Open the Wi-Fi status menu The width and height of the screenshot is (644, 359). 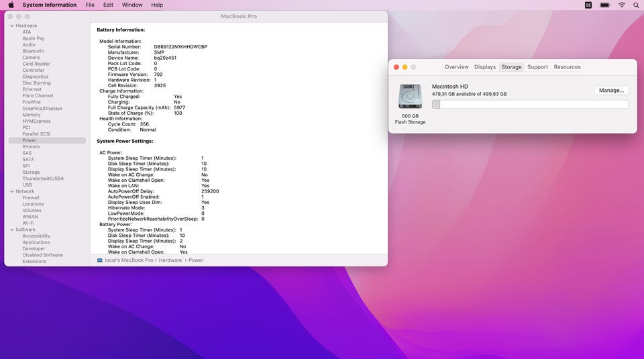click(x=622, y=5)
